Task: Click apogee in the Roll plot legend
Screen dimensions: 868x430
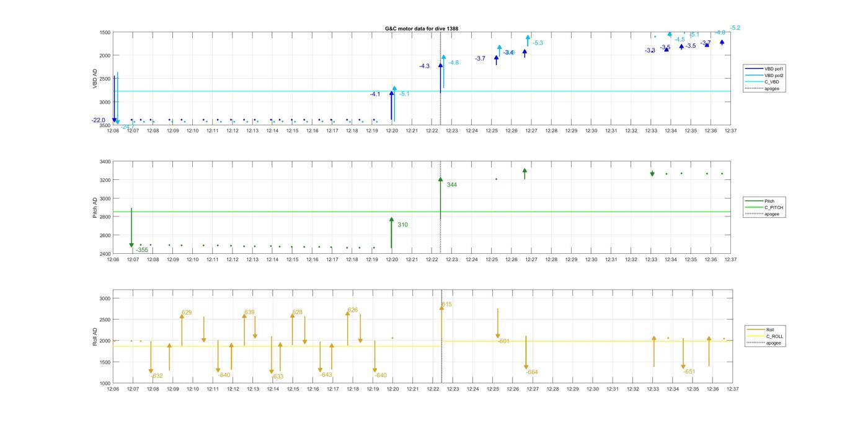Action: point(773,343)
